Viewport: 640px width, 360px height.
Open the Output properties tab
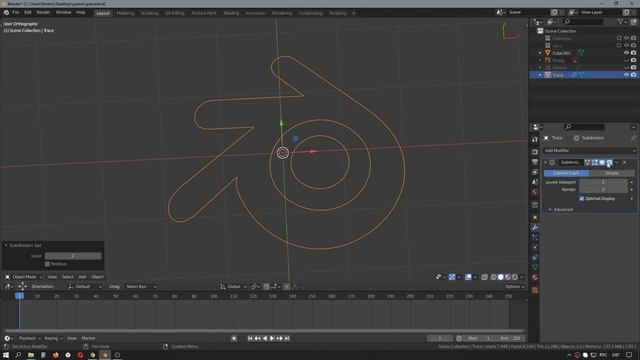click(535, 162)
